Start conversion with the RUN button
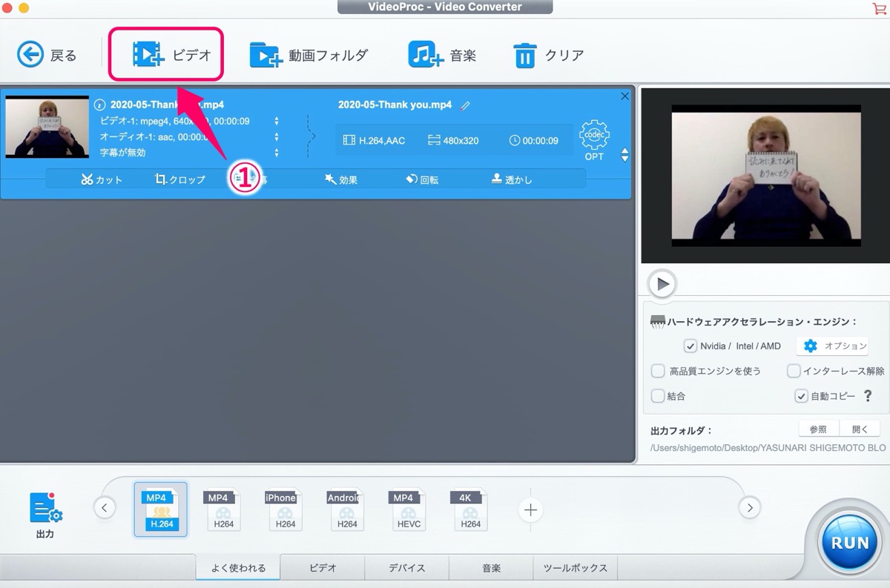 coord(849,542)
